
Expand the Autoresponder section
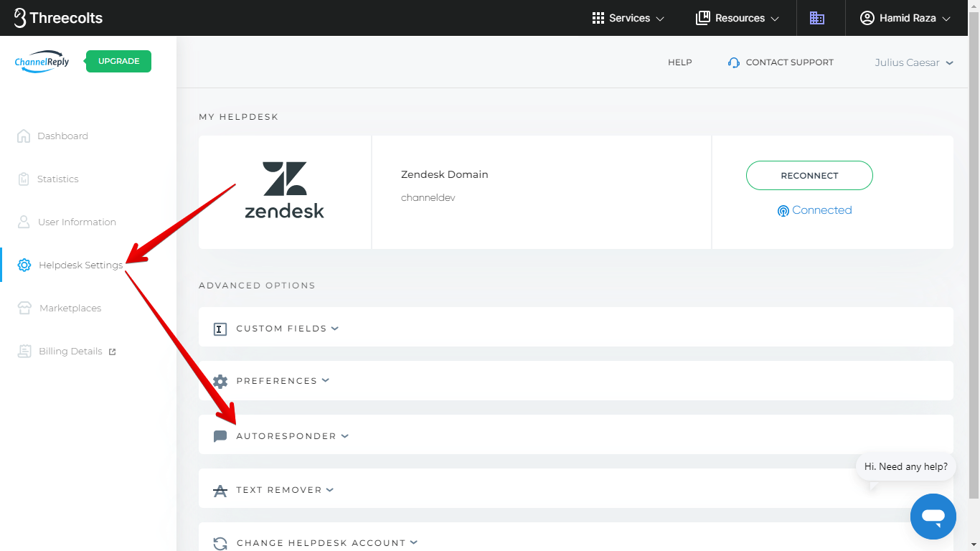[576, 435]
